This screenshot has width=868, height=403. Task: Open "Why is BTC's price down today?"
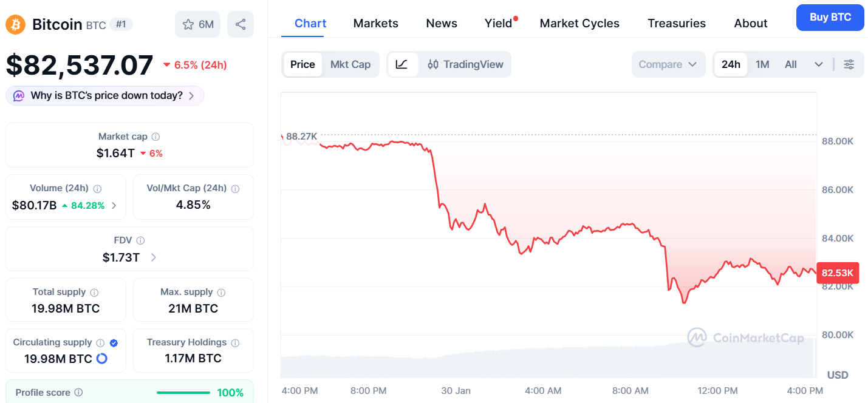coord(106,95)
